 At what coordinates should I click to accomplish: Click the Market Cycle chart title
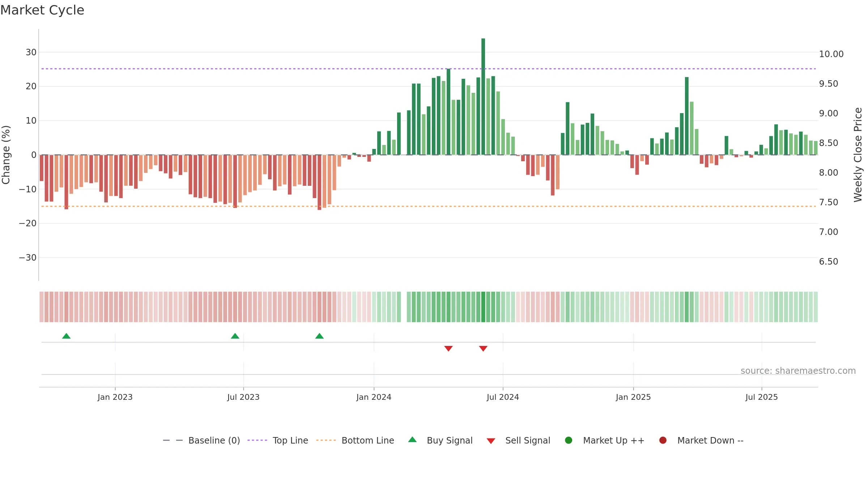click(x=42, y=10)
